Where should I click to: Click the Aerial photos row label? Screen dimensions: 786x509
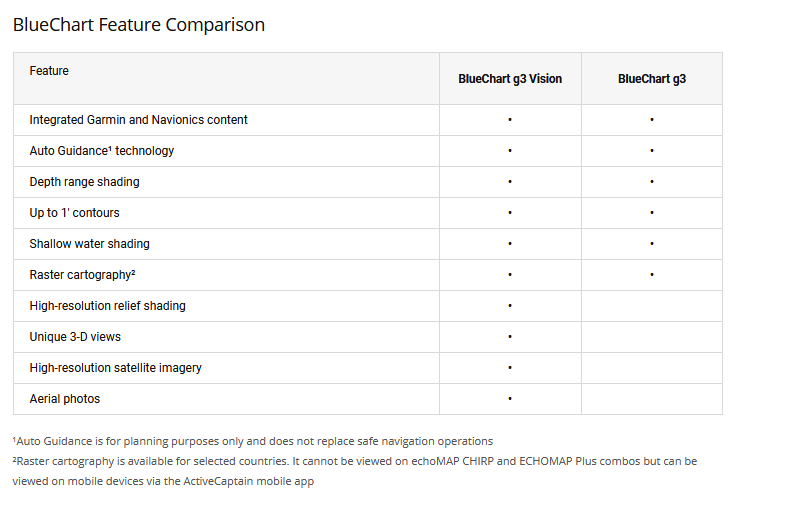point(64,399)
